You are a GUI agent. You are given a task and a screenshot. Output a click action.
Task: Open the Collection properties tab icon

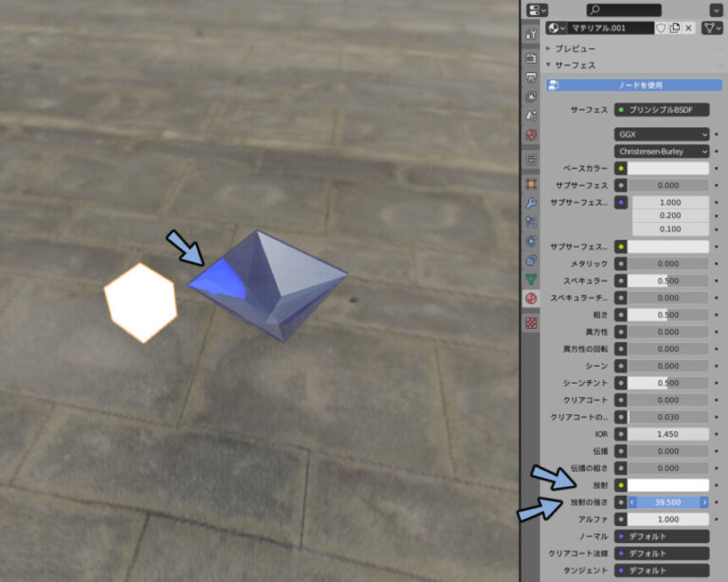pyautogui.click(x=531, y=159)
